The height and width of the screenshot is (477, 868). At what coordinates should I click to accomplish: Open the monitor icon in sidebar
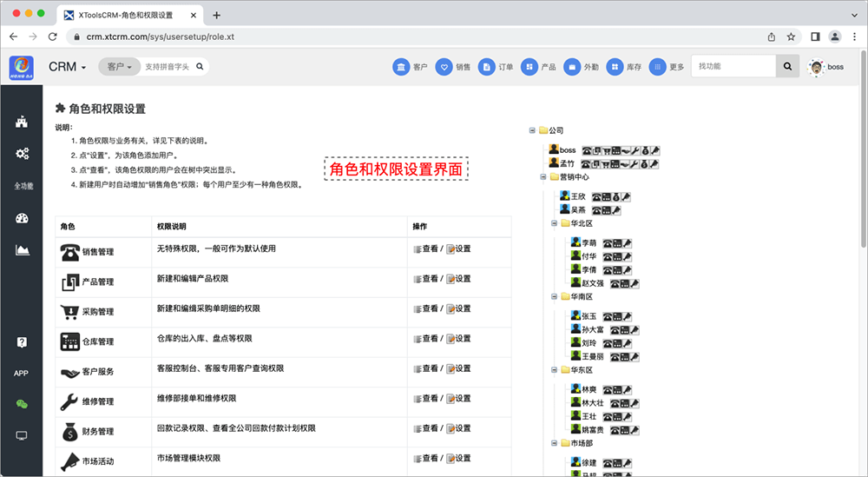click(22, 435)
